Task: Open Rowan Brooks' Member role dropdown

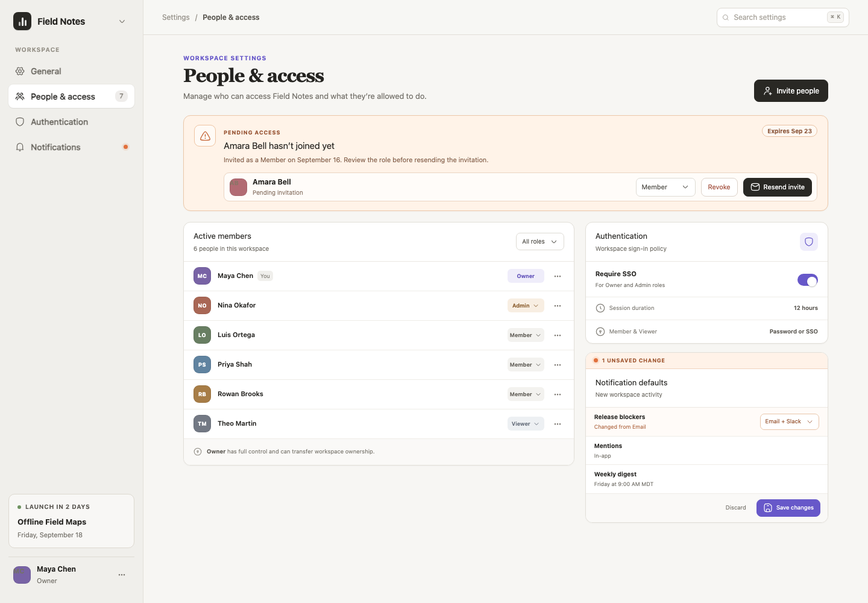Action: 526,394
